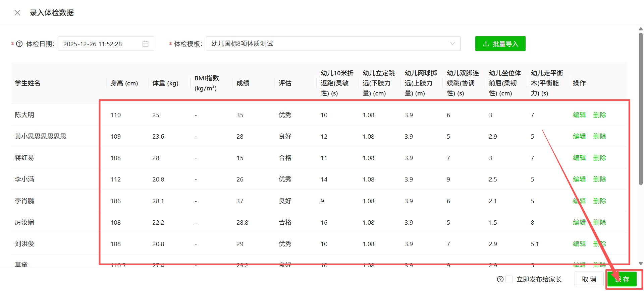644x291 pixels.
Task: Edit the row for 李小满
Action: pos(579,179)
